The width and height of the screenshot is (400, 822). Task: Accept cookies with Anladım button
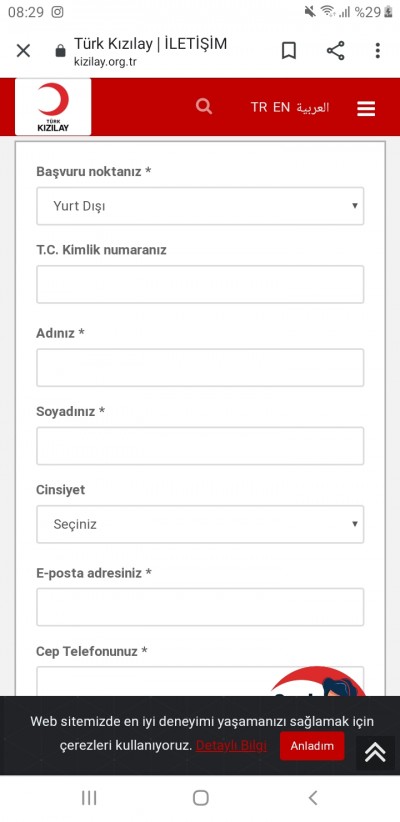pos(312,746)
